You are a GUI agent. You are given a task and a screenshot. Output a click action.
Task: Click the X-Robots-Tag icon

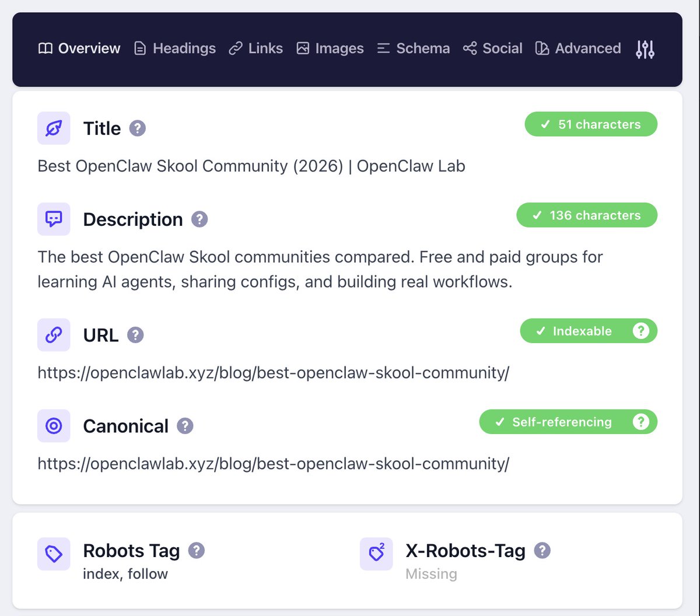(x=376, y=554)
